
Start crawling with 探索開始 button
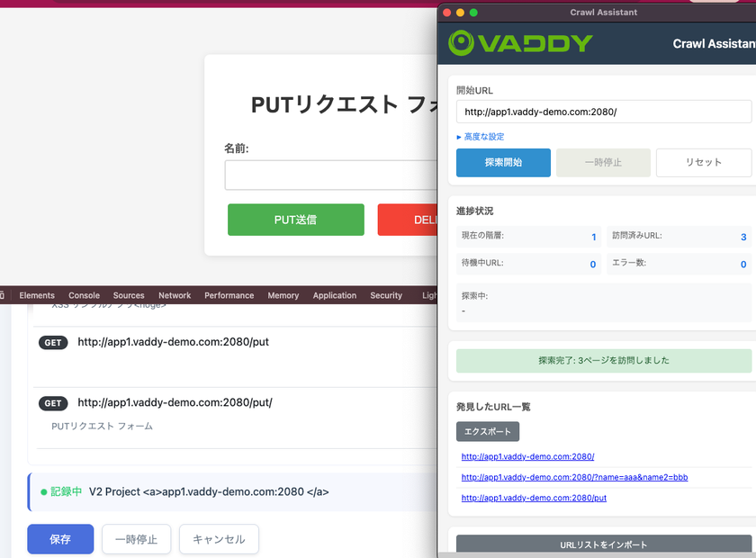503,163
